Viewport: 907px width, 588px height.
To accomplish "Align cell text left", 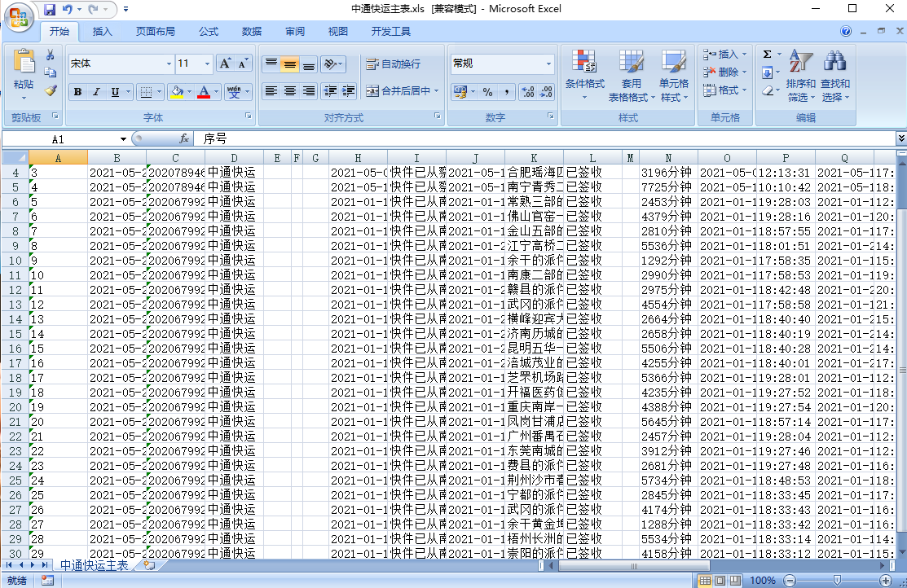I will pos(271,90).
